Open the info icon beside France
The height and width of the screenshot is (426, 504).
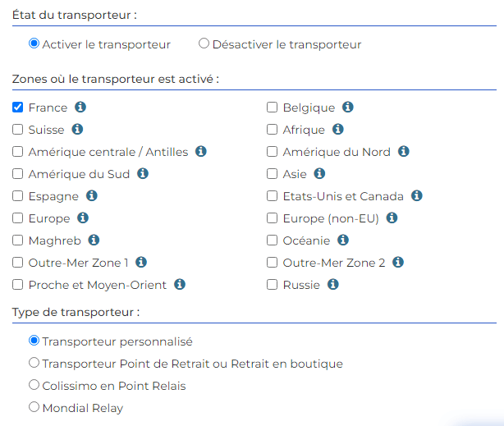[x=80, y=107]
